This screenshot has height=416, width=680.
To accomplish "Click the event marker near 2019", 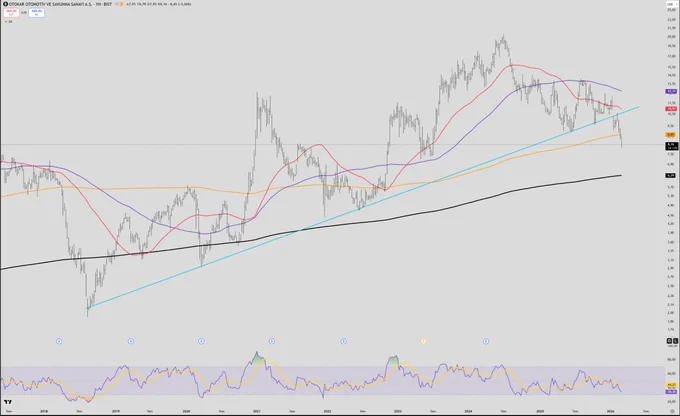I will 131,341.
